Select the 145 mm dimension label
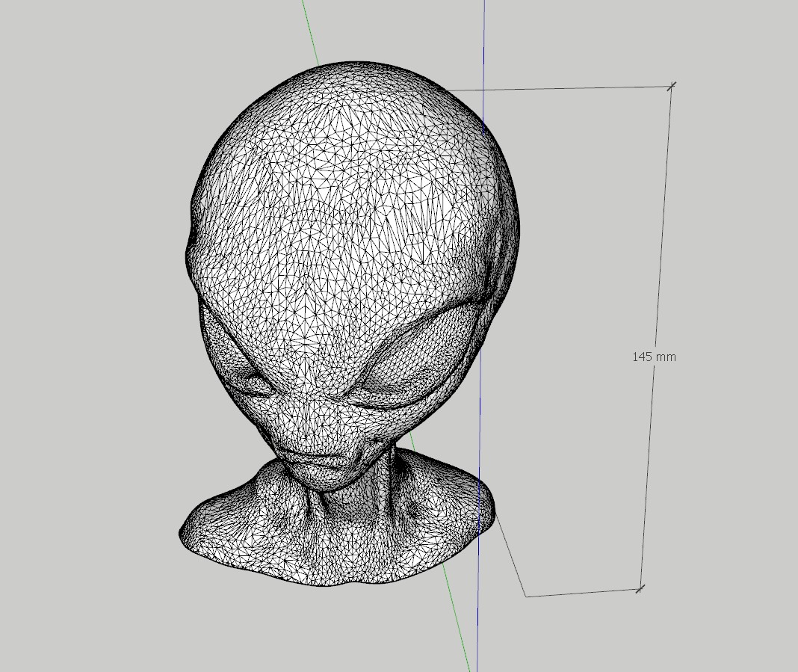798x672 pixels. coord(654,357)
